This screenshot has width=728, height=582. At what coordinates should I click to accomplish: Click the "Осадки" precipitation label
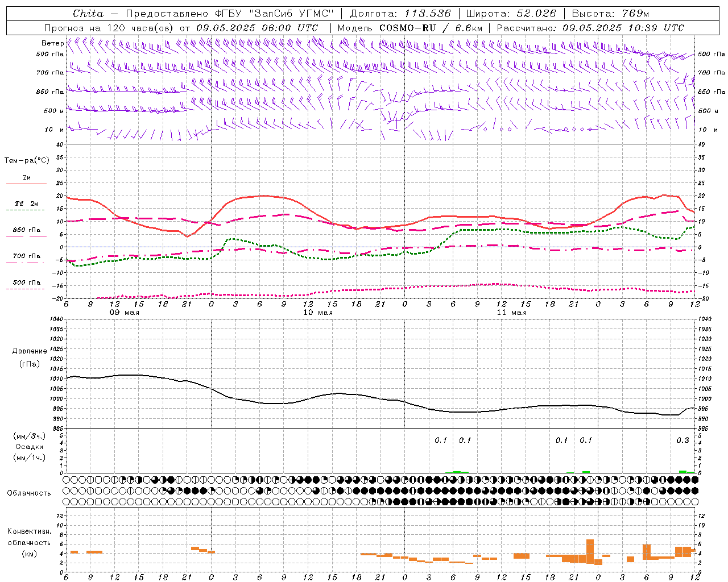coord(30,447)
